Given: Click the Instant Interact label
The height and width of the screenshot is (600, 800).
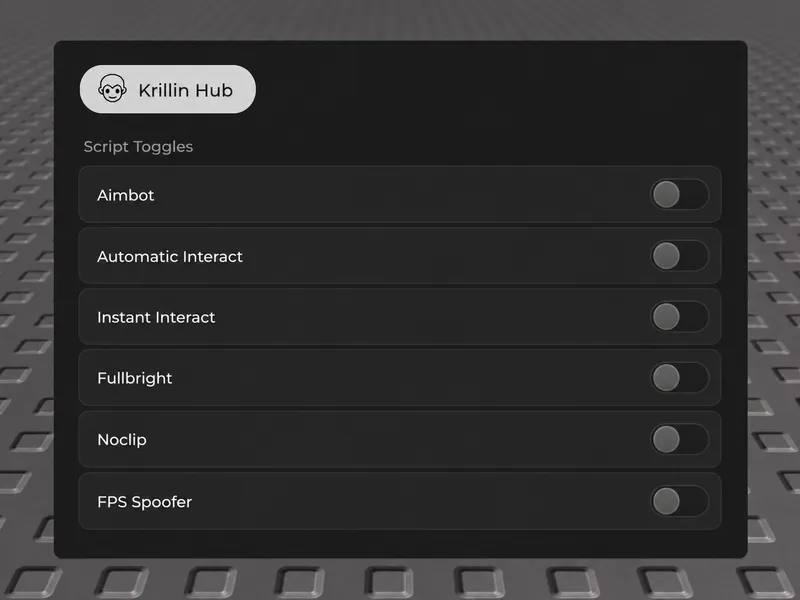Looking at the screenshot, I should pyautogui.click(x=156, y=317).
